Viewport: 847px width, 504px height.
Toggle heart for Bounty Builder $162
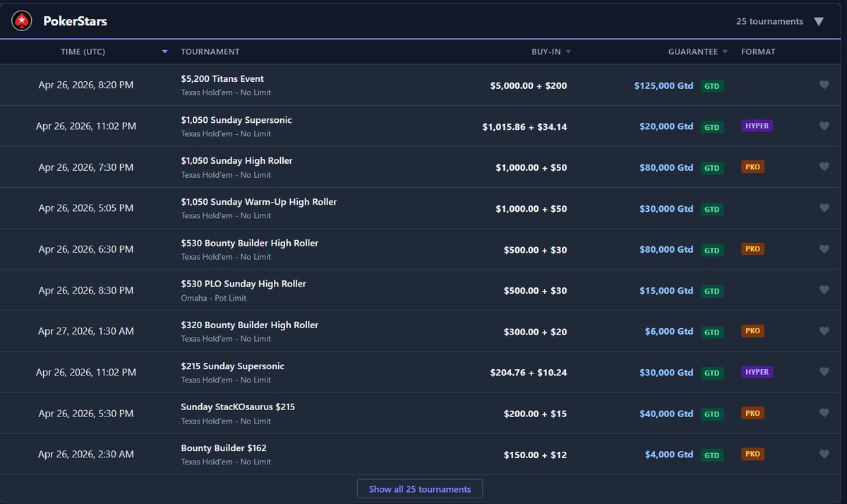(x=824, y=453)
